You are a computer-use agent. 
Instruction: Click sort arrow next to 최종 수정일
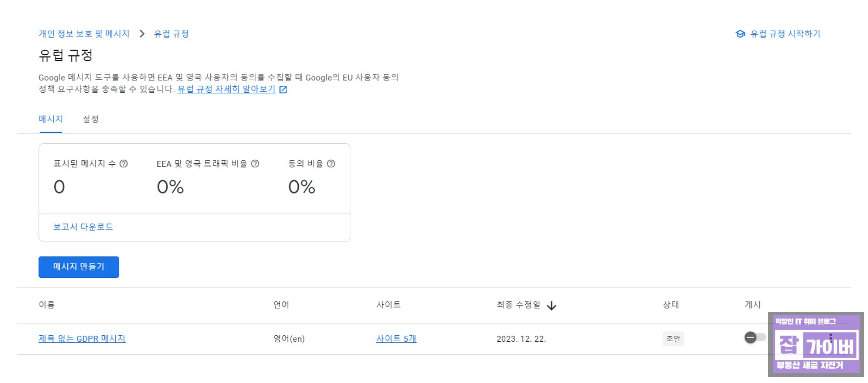pyautogui.click(x=551, y=306)
